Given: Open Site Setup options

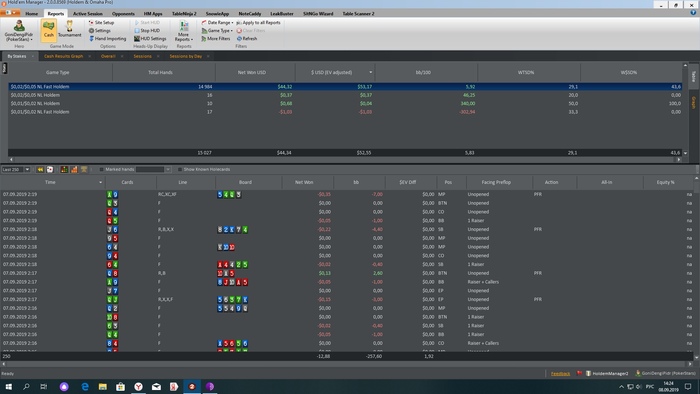Looking at the screenshot, I should point(101,22).
